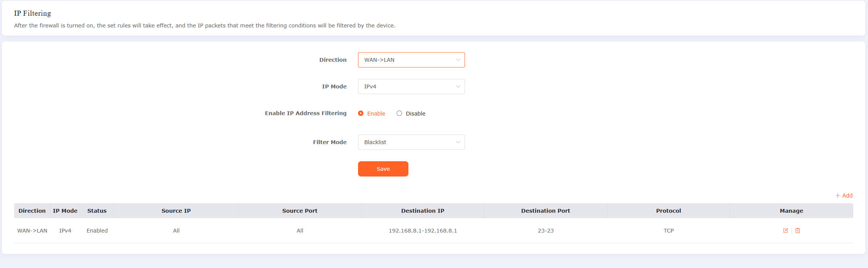Screen dimensions: 868x268
Task: Select the Enable radio button
Action: click(x=361, y=114)
